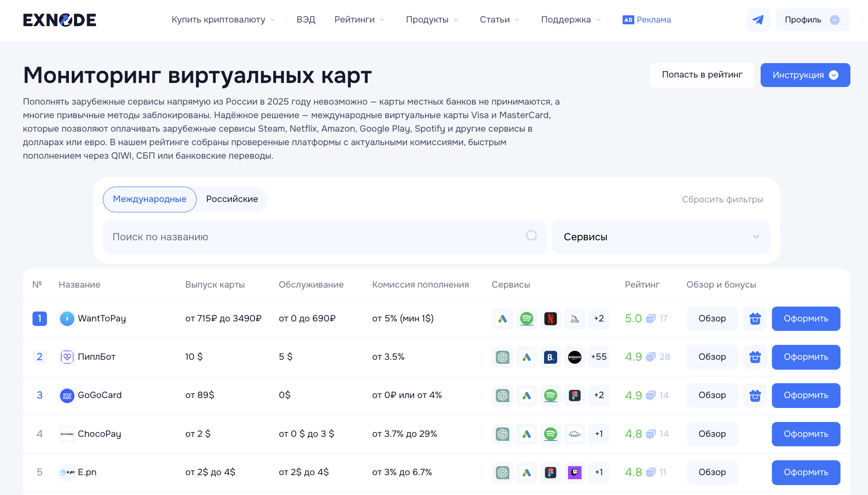This screenshot has height=495, width=868.
Task: Open the Сервисы filter dropdown
Action: click(x=660, y=237)
